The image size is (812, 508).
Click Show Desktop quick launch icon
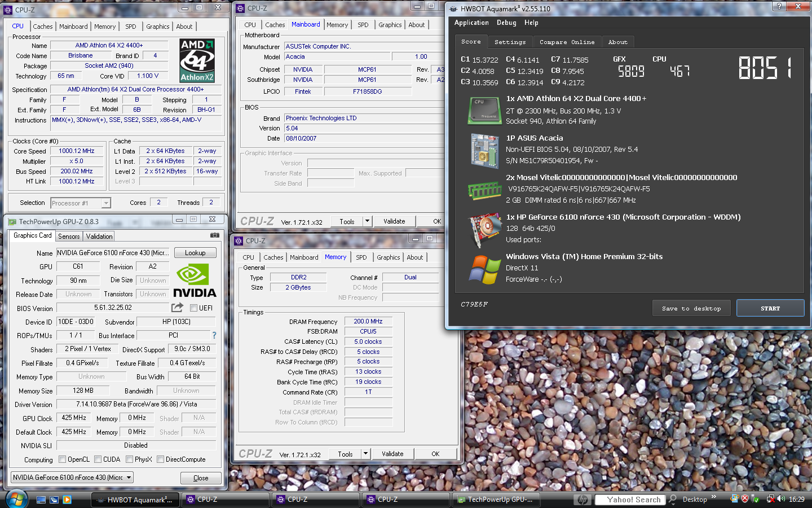tap(41, 500)
